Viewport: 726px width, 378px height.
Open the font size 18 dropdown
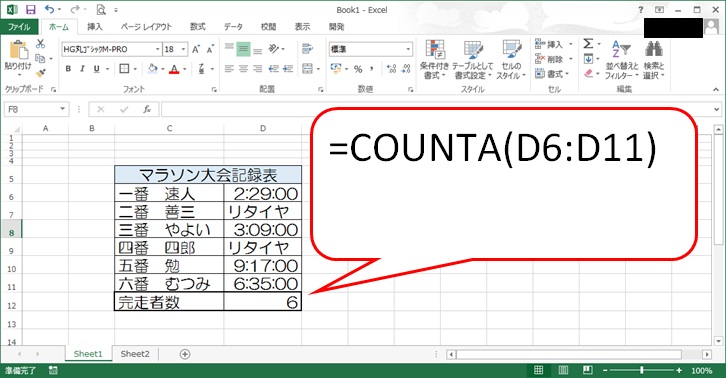[183, 49]
